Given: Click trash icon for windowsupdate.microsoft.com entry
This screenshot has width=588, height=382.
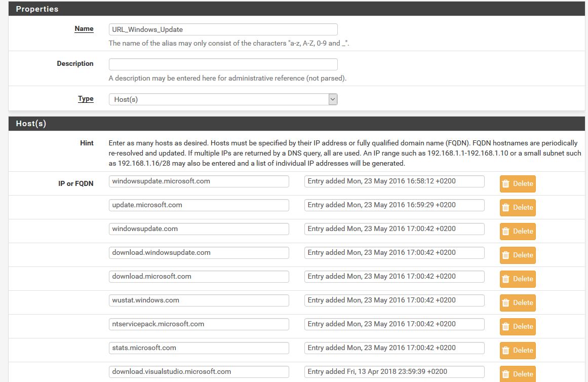Looking at the screenshot, I should [x=505, y=184].
